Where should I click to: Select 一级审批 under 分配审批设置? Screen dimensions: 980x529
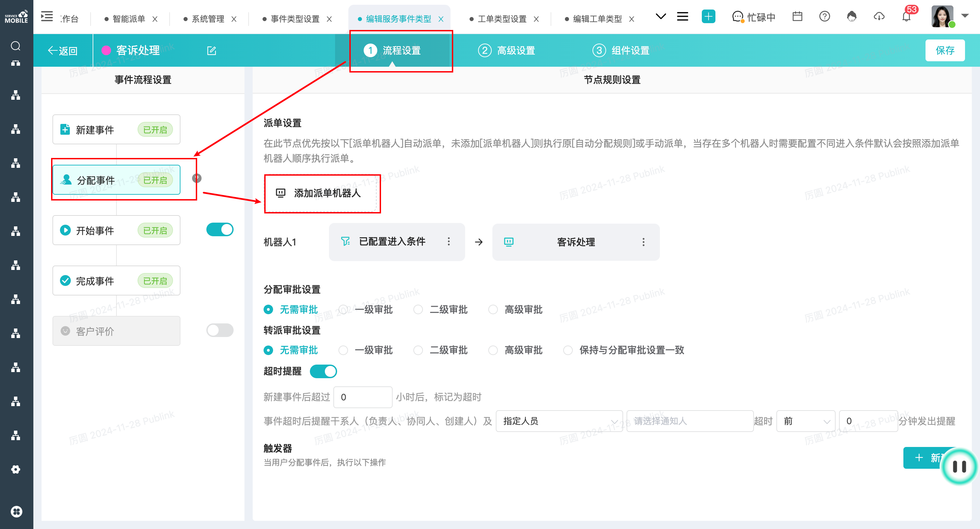tap(366, 309)
